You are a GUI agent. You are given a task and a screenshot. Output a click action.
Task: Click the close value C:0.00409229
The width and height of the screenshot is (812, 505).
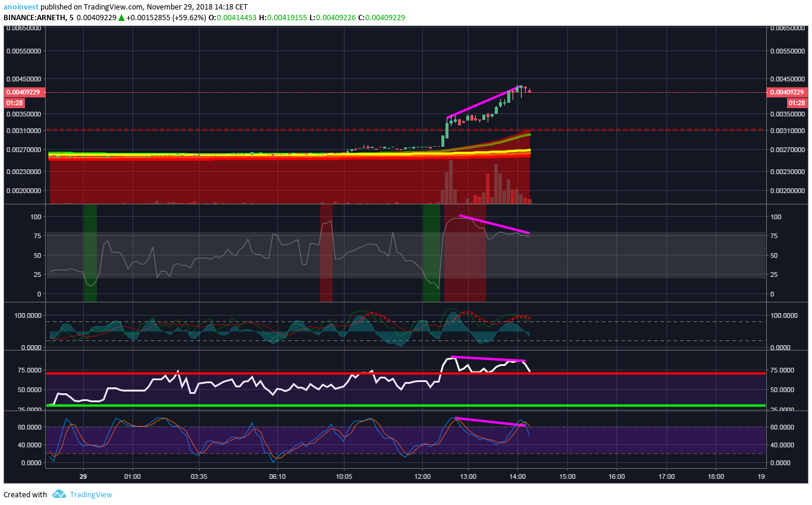coord(382,17)
